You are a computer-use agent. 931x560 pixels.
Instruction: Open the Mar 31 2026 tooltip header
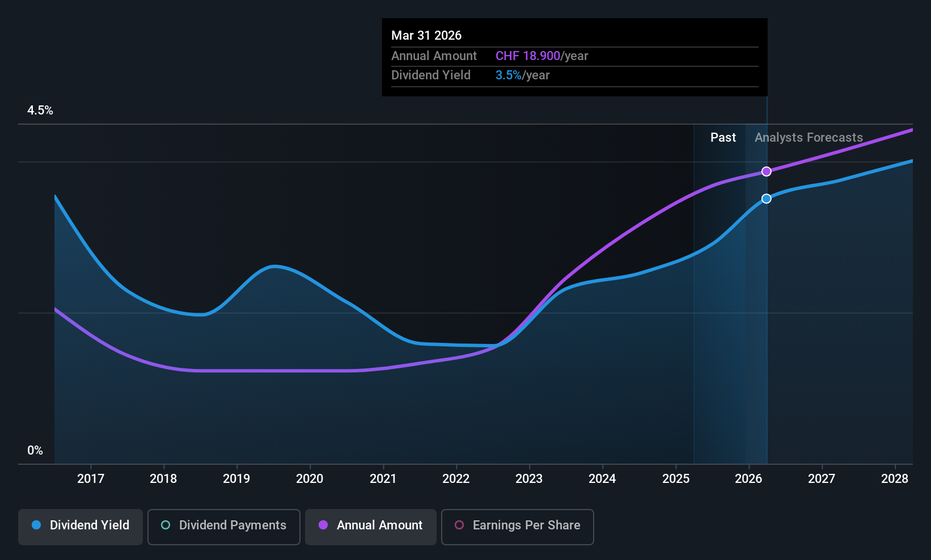click(x=426, y=35)
